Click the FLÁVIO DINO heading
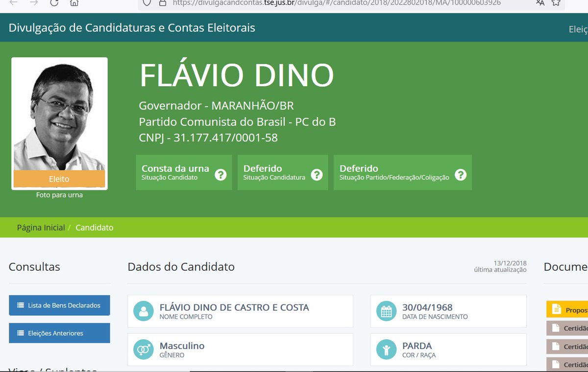Image resolution: width=588 pixels, height=372 pixels. pyautogui.click(x=237, y=75)
